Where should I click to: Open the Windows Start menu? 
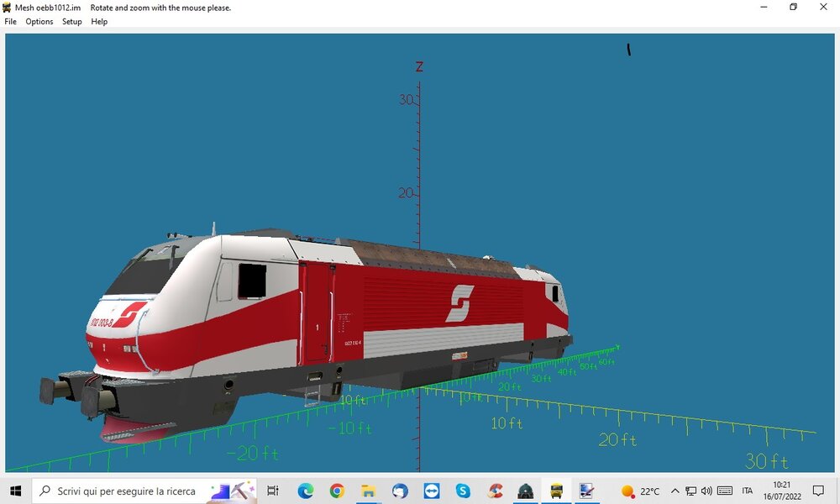coord(15,491)
